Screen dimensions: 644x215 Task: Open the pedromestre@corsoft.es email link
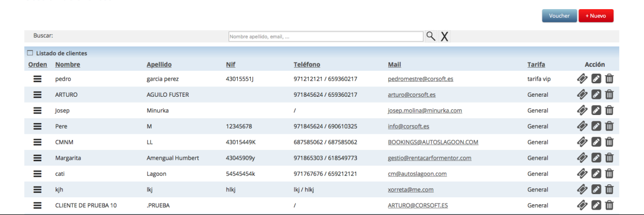[420, 79]
